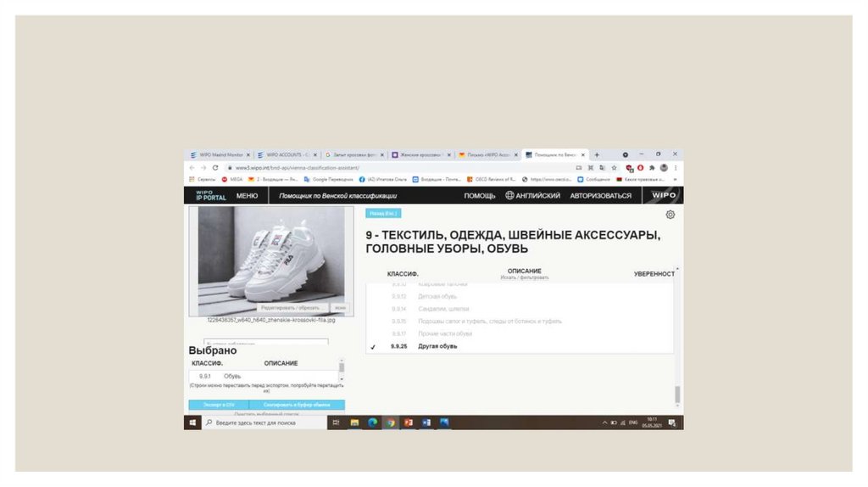Open ПОМОЩЬ in the header
Viewport: 868px width, 487px height.
(480, 196)
